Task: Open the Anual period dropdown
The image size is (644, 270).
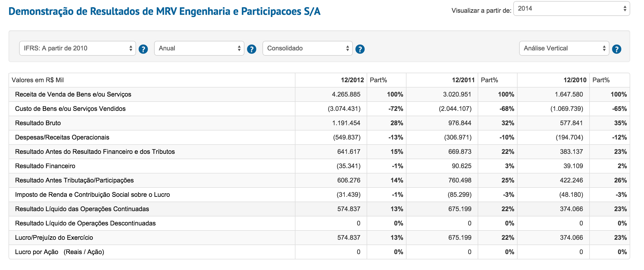Action: pyautogui.click(x=199, y=48)
